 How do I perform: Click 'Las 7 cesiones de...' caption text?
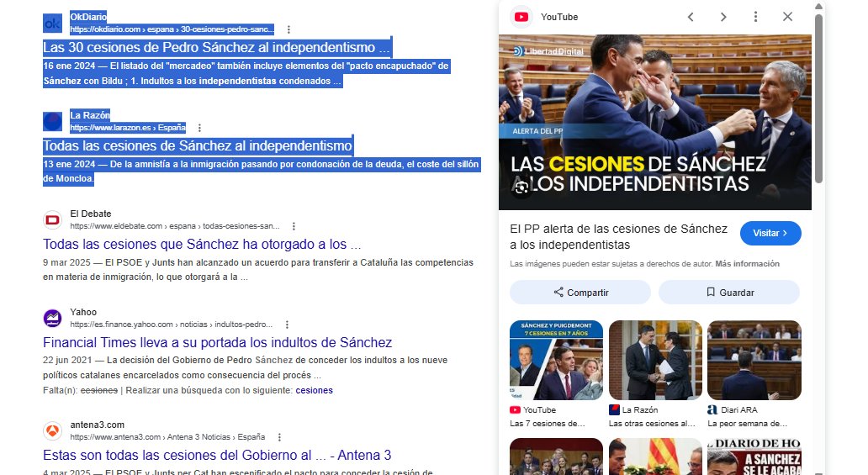coord(547,424)
